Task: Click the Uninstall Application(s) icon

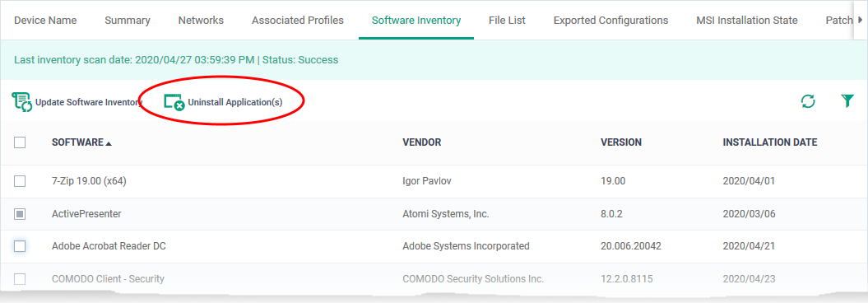Action: click(174, 102)
